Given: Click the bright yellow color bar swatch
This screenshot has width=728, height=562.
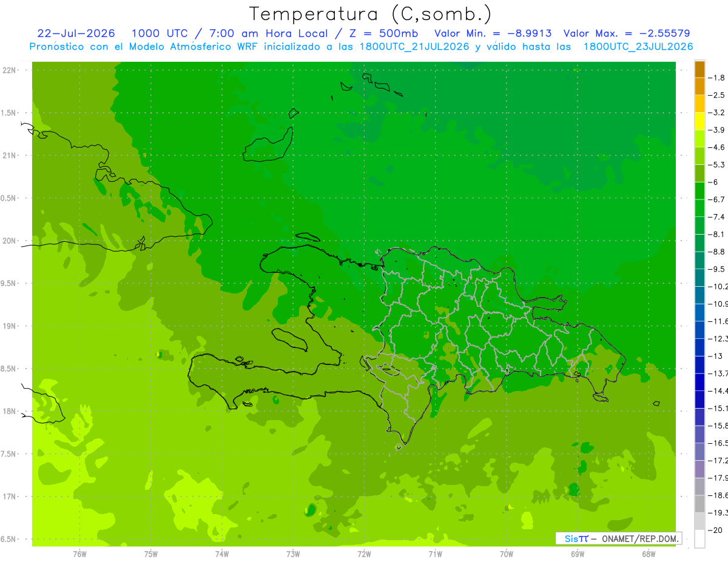Looking at the screenshot, I should 699,121.
